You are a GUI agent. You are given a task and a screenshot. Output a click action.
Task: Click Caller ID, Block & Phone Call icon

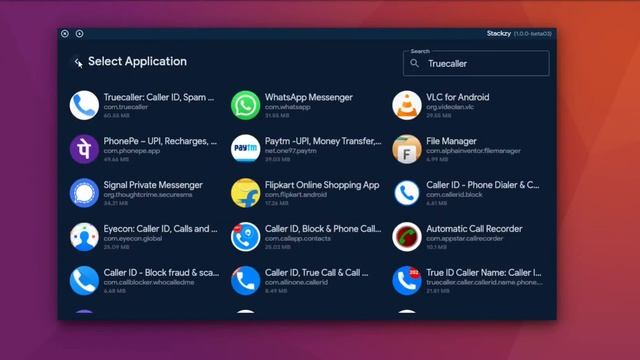(x=245, y=237)
